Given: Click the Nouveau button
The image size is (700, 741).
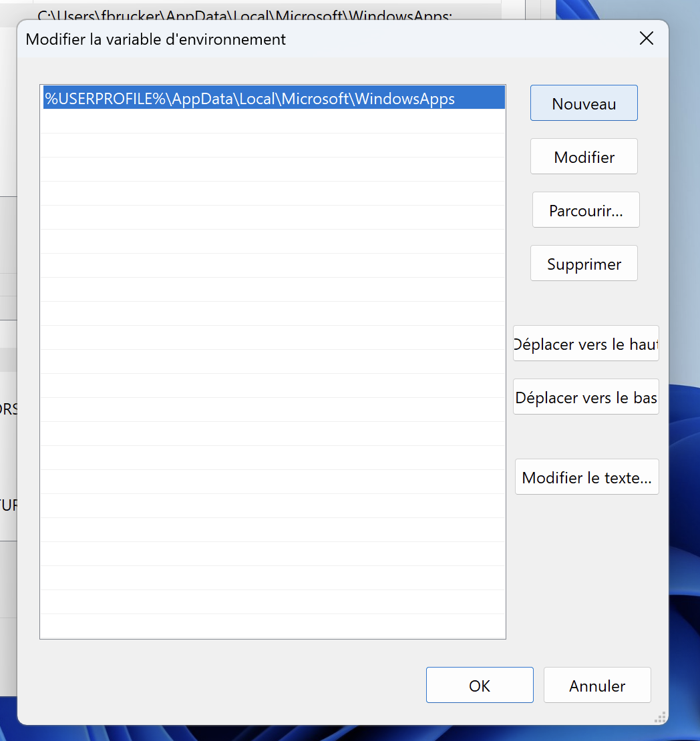Looking at the screenshot, I should pyautogui.click(x=584, y=103).
